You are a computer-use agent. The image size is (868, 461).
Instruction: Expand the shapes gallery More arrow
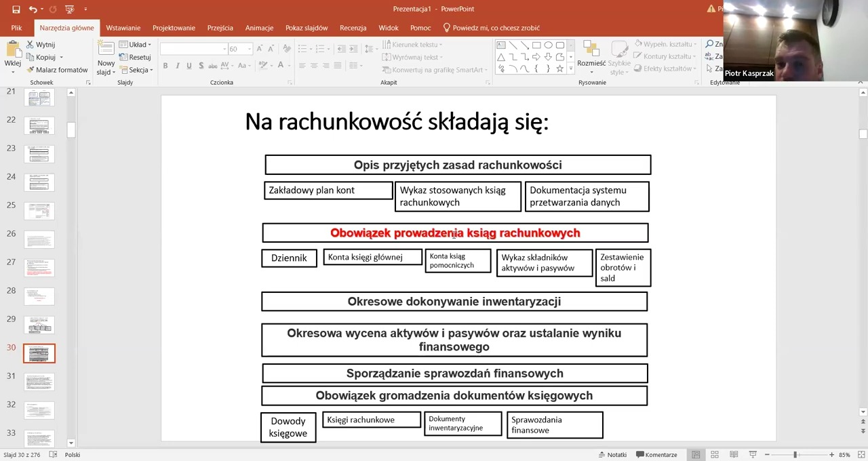pos(571,69)
